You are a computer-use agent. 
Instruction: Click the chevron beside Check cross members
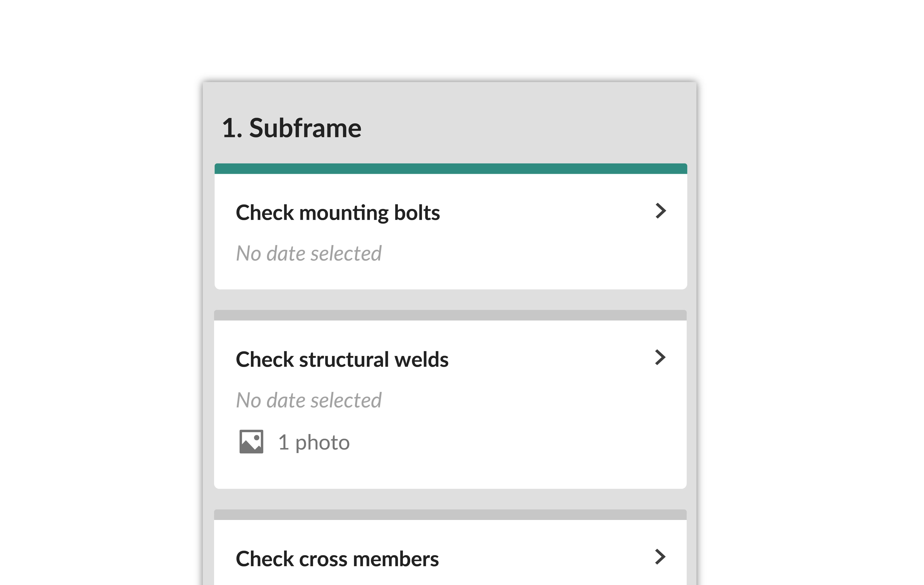[x=660, y=557]
